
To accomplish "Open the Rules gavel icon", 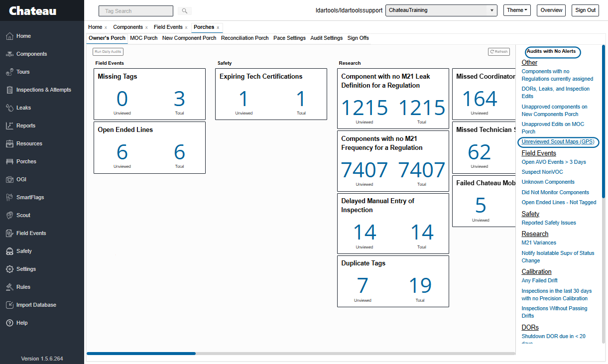I will (9, 287).
